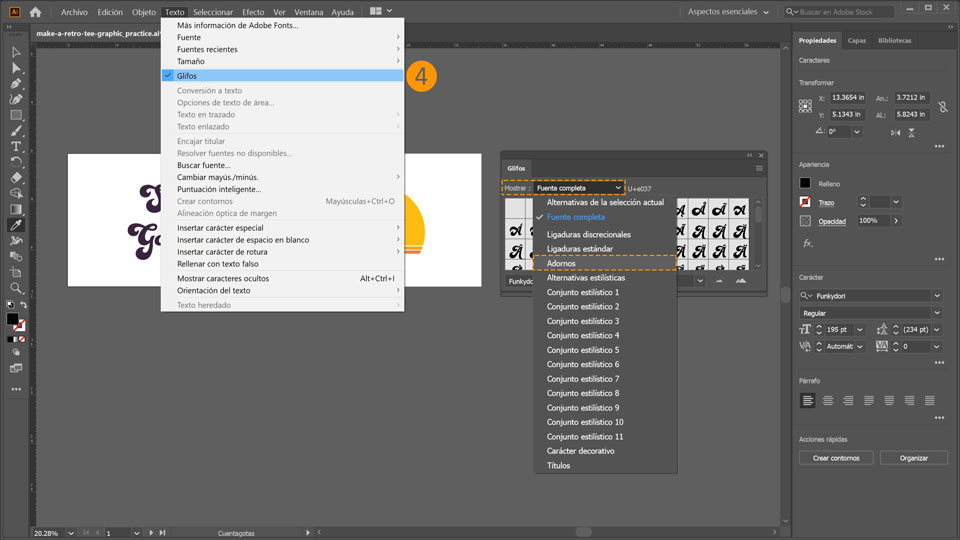Click the Organizar button
Screen dimensions: 960x540
point(913,458)
